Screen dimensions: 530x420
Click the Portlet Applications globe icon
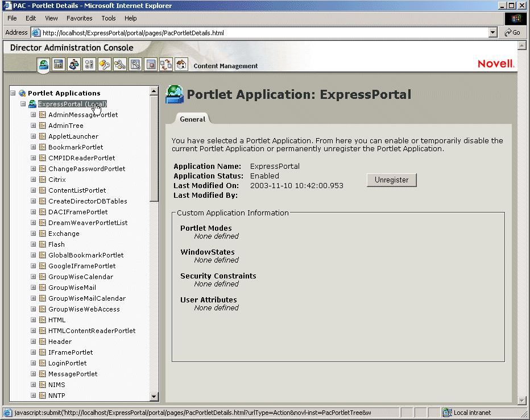22,93
